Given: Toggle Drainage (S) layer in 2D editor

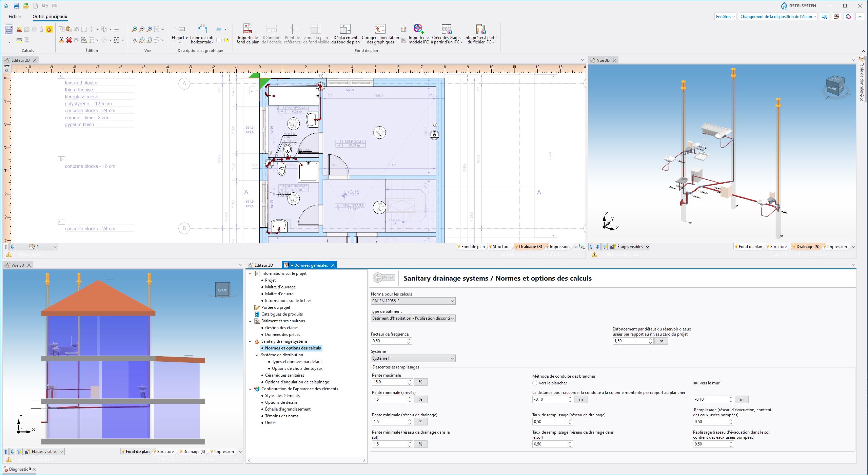Looking at the screenshot, I should [x=528, y=247].
